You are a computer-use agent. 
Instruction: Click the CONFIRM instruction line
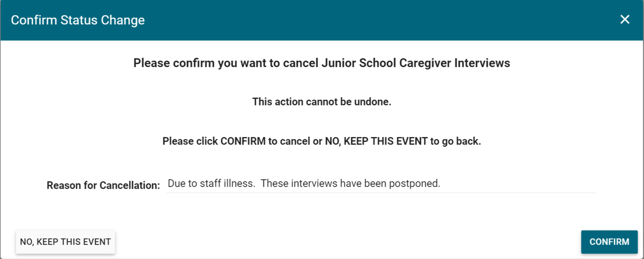(x=321, y=141)
